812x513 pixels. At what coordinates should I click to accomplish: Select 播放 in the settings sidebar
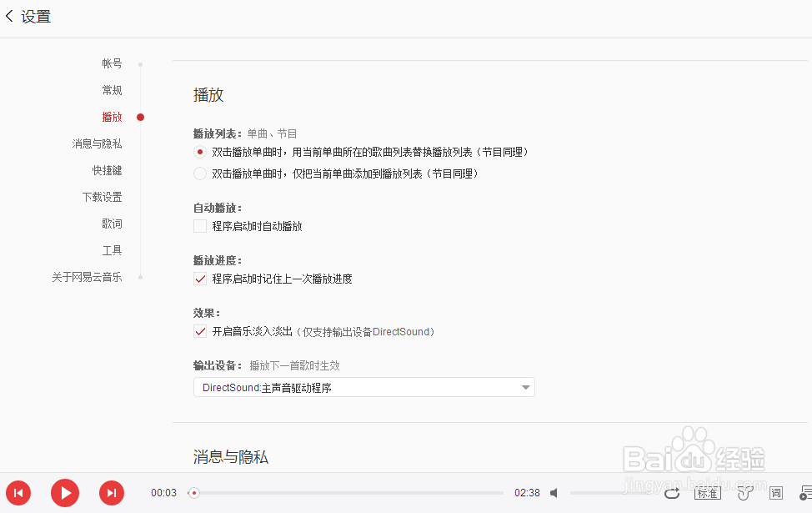pos(112,117)
